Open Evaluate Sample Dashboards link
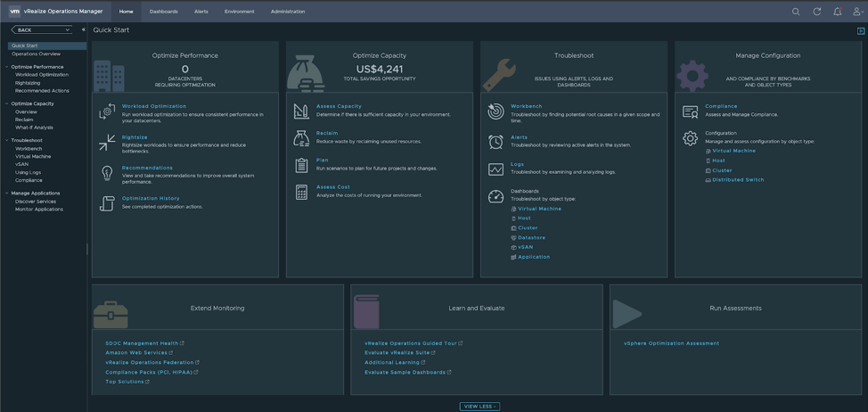This screenshot has width=868, height=412. coord(405,372)
